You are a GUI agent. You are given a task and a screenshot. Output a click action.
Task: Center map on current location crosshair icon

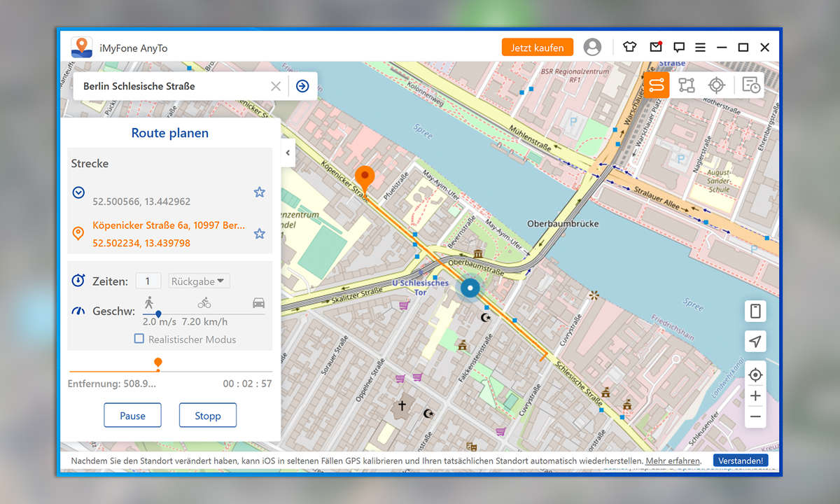click(x=755, y=375)
